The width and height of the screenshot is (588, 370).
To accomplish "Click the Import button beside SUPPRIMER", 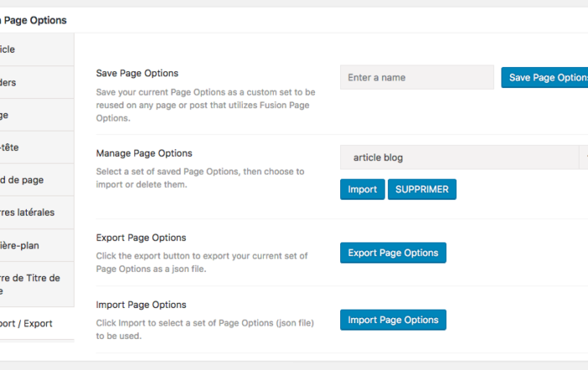I will coord(362,189).
